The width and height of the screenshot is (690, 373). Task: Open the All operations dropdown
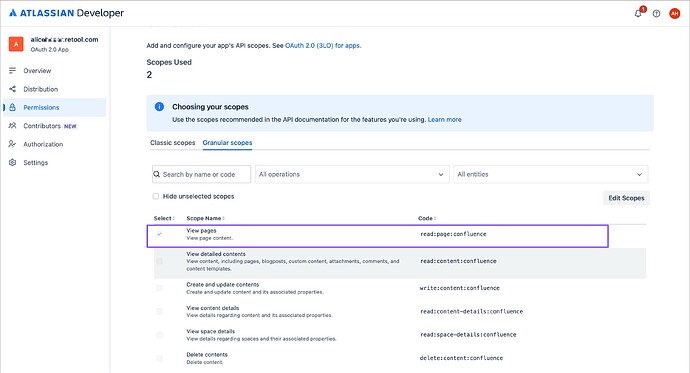[352, 174]
